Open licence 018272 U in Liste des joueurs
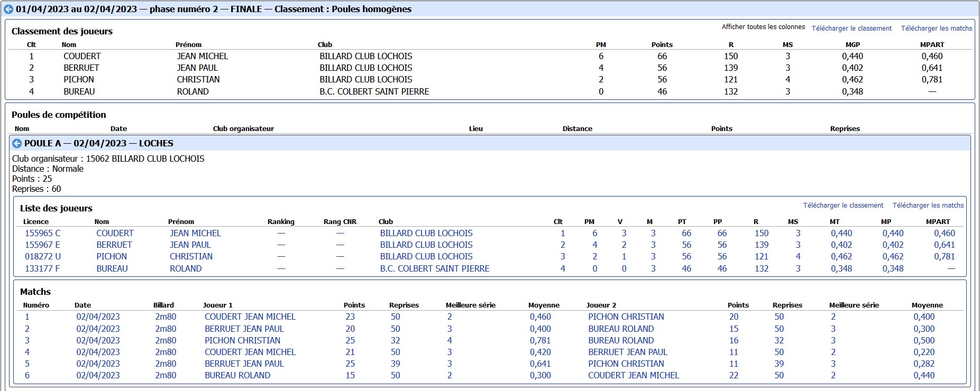 pos(43,256)
